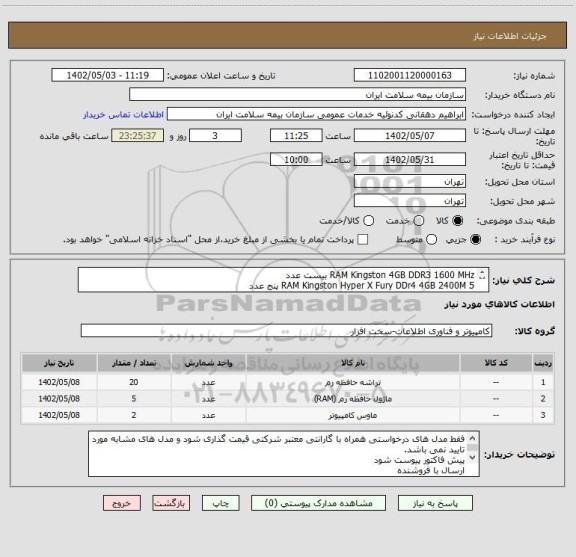Open مشاهده مدارک پیوستی (0) button
Viewport: 576px width, 557px height.
(x=318, y=503)
